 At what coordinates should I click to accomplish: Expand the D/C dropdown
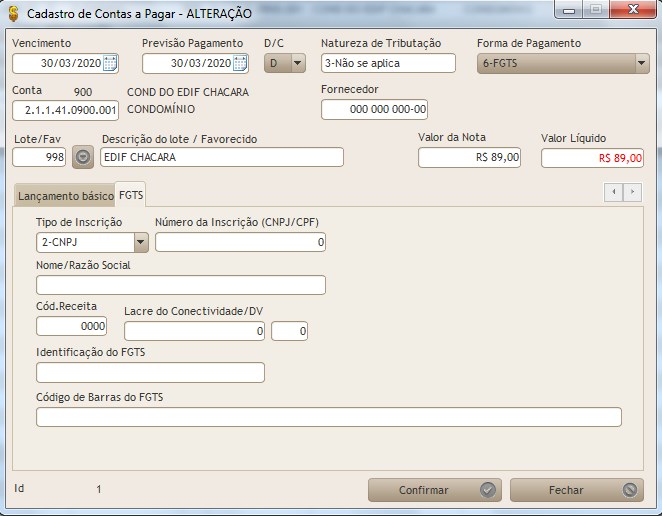coord(298,64)
